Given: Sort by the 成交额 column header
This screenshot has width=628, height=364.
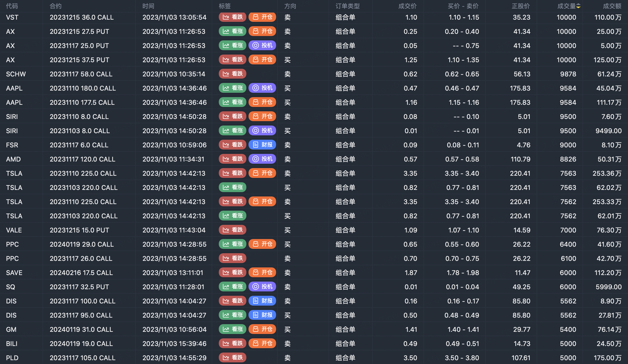Looking at the screenshot, I should (x=612, y=6).
